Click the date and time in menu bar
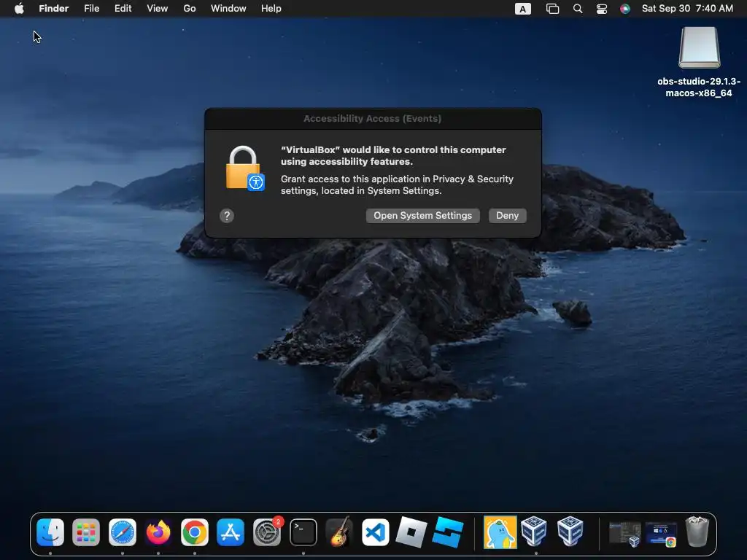This screenshot has width=747, height=560. tap(687, 9)
